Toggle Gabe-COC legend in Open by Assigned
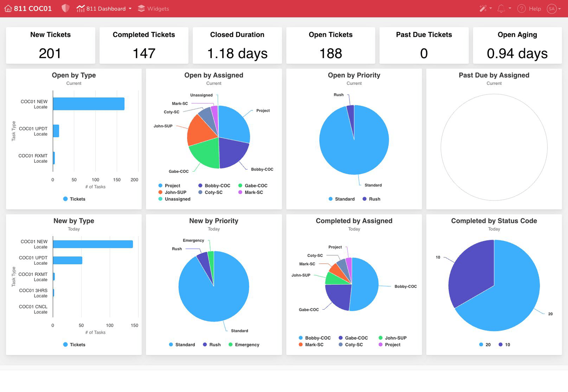Screen dimensions: 568x392 coord(253,185)
